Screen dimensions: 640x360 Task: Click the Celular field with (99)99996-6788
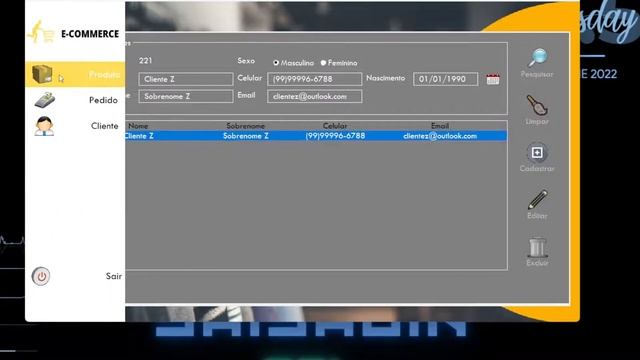tap(314, 79)
